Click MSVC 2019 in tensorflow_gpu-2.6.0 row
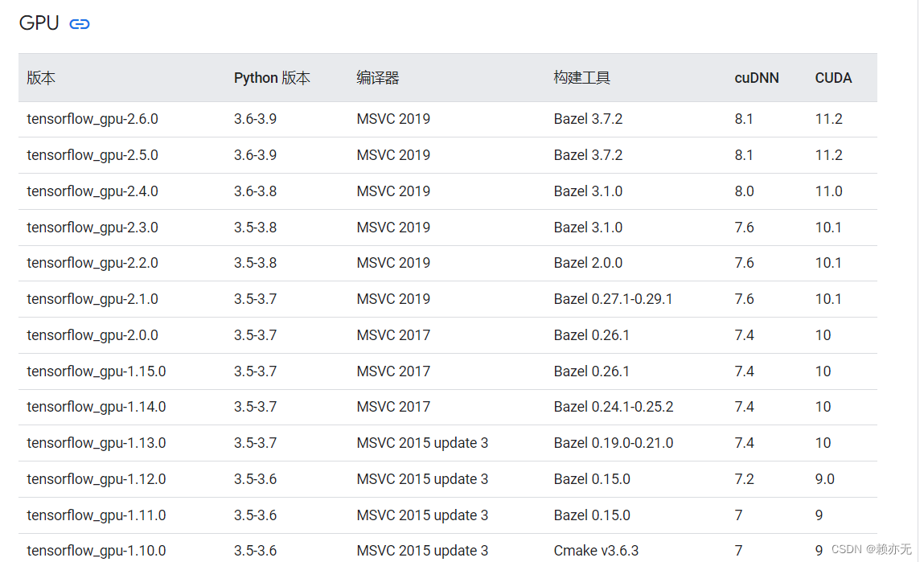The image size is (924, 562). 393,119
